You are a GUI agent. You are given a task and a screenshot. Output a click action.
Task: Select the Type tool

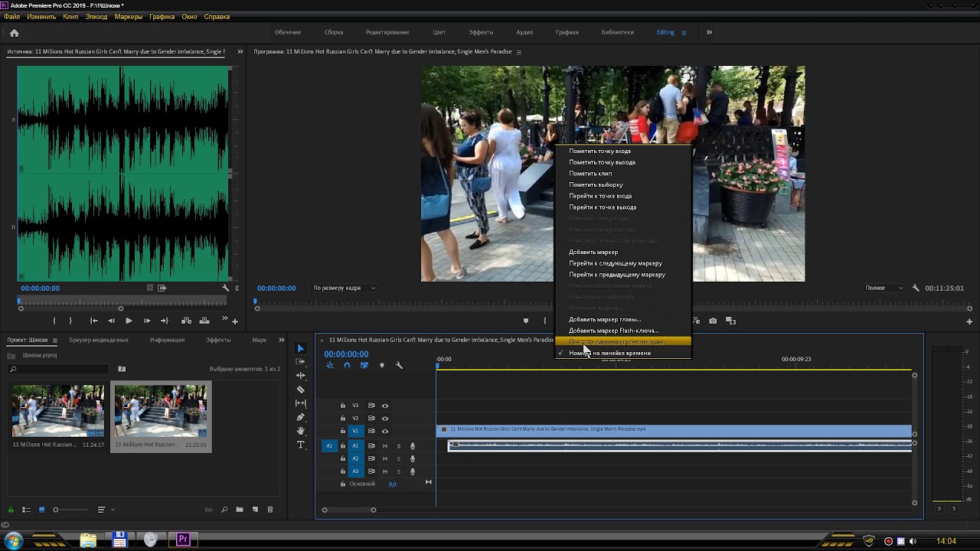300,445
